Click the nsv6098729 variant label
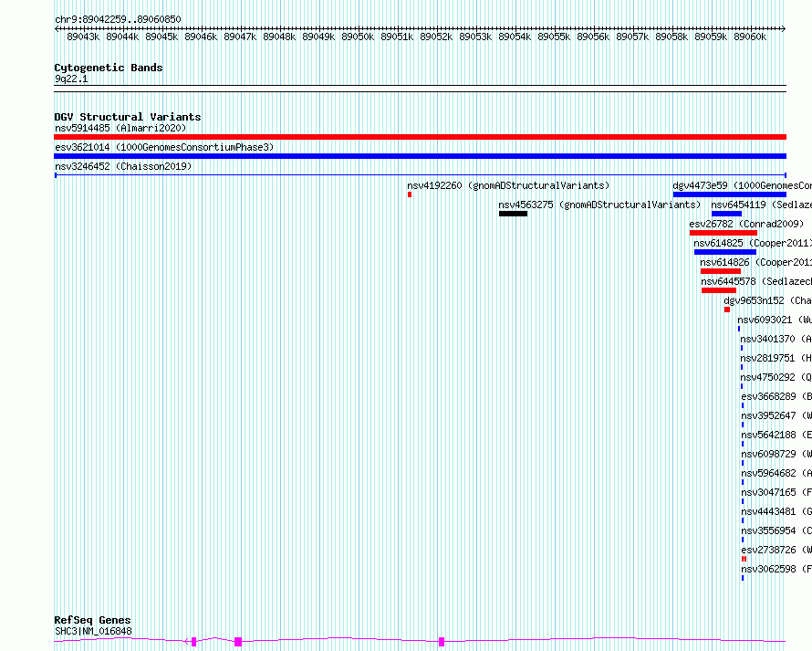This screenshot has height=651, width=812. (x=776, y=454)
